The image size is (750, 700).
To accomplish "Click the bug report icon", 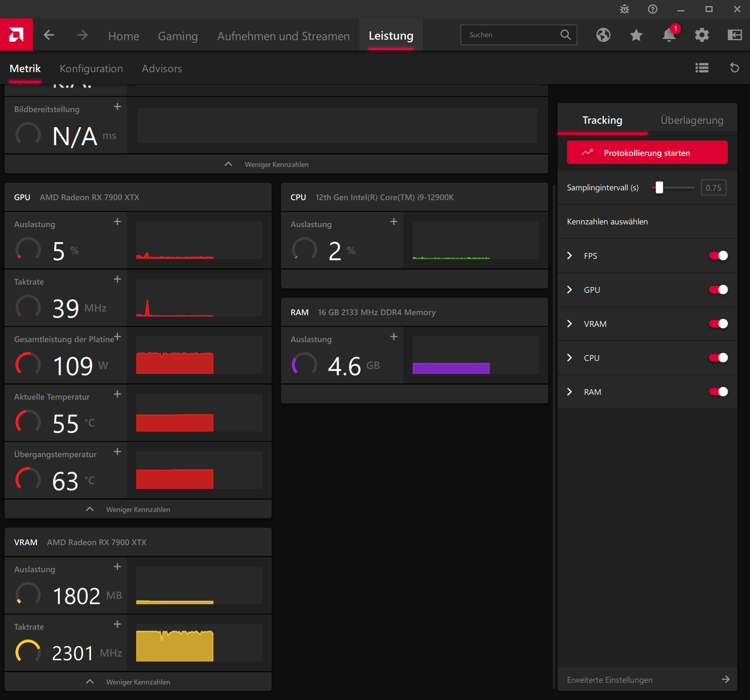I will 624,9.
